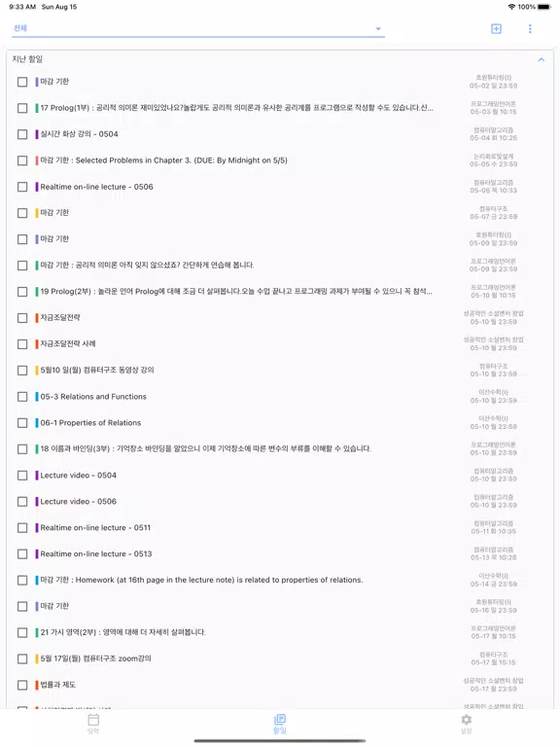Check off 06-1 Properties of Relations
Screen dimensions: 560x747
pyautogui.click(x=22, y=423)
